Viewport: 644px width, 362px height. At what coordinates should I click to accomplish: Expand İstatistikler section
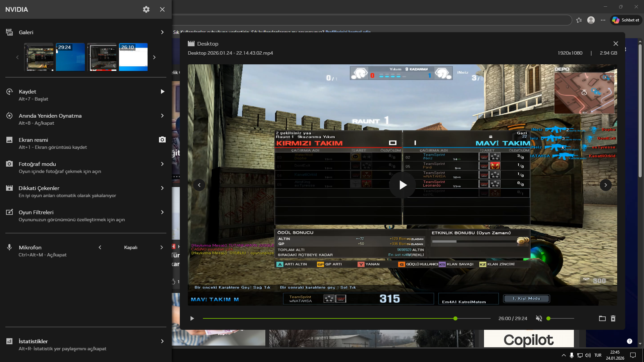pos(162,341)
